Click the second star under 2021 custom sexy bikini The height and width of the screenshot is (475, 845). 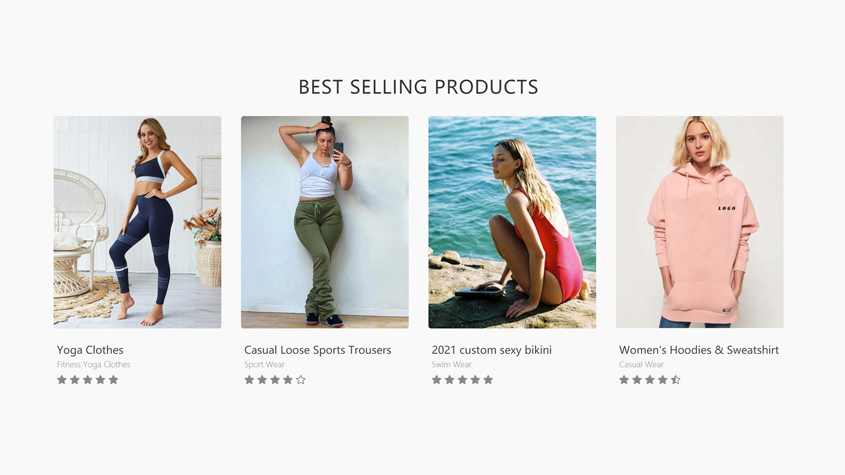click(449, 380)
